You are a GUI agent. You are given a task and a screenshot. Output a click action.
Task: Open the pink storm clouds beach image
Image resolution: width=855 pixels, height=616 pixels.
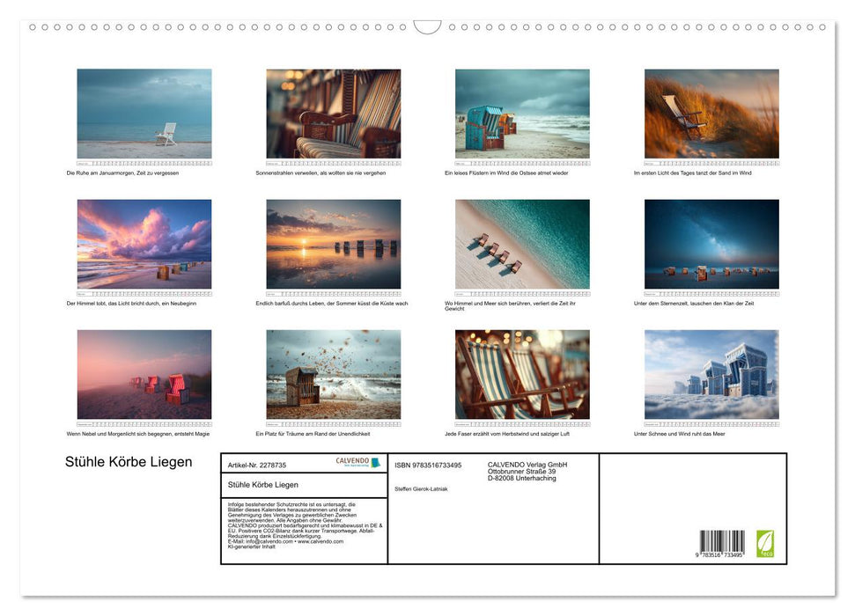(144, 244)
